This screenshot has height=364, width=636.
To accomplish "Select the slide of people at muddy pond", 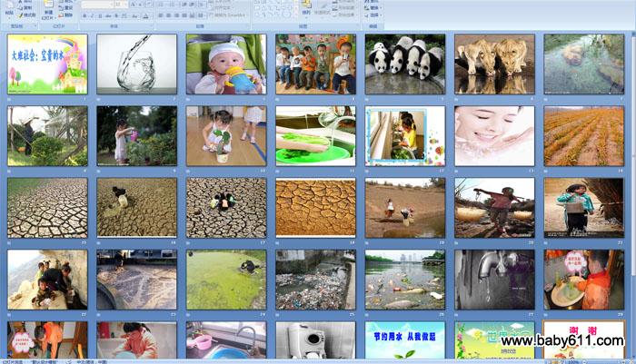I will tap(405, 208).
